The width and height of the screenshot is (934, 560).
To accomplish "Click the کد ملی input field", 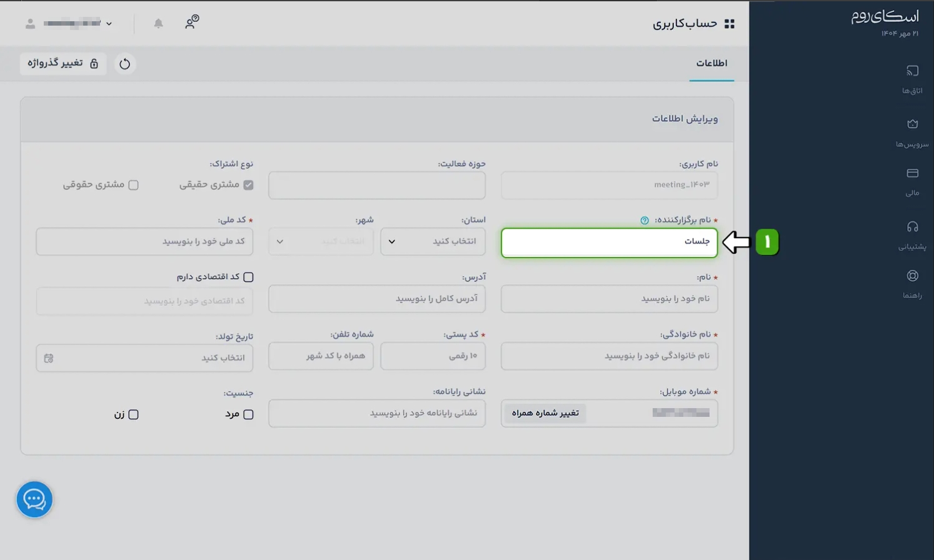I will 144,242.
